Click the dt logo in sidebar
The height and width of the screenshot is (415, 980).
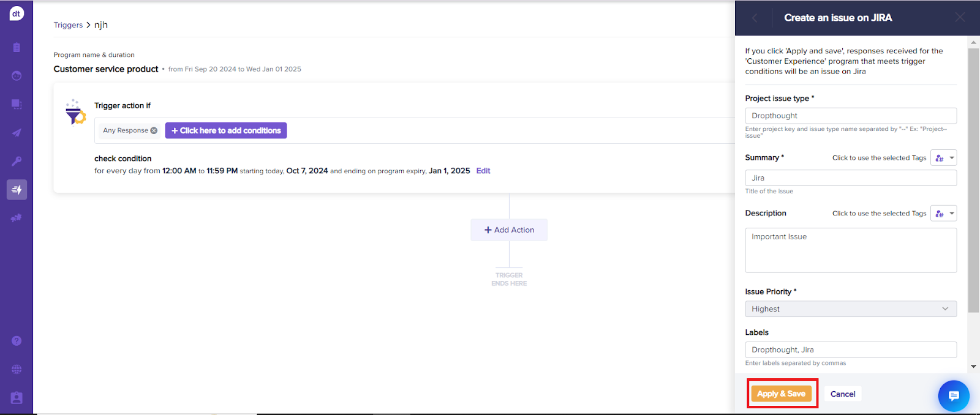[17, 13]
